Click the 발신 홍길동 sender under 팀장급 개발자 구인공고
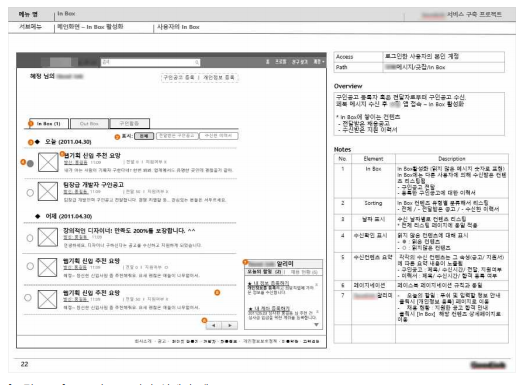The height and width of the screenshot is (385, 521). pyautogui.click(x=76, y=192)
